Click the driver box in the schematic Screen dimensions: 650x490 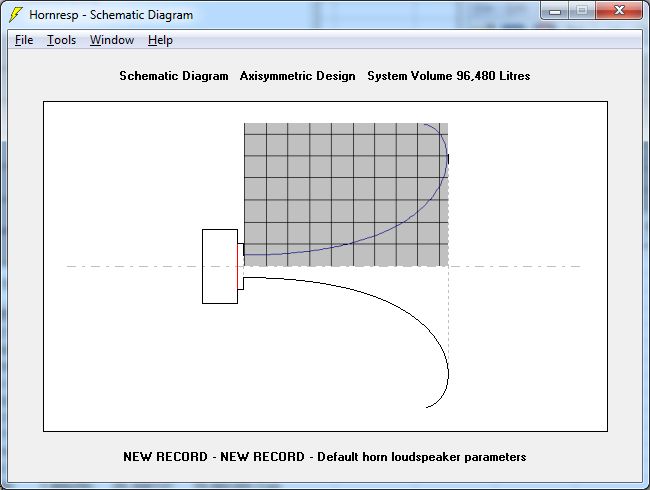(x=220, y=266)
